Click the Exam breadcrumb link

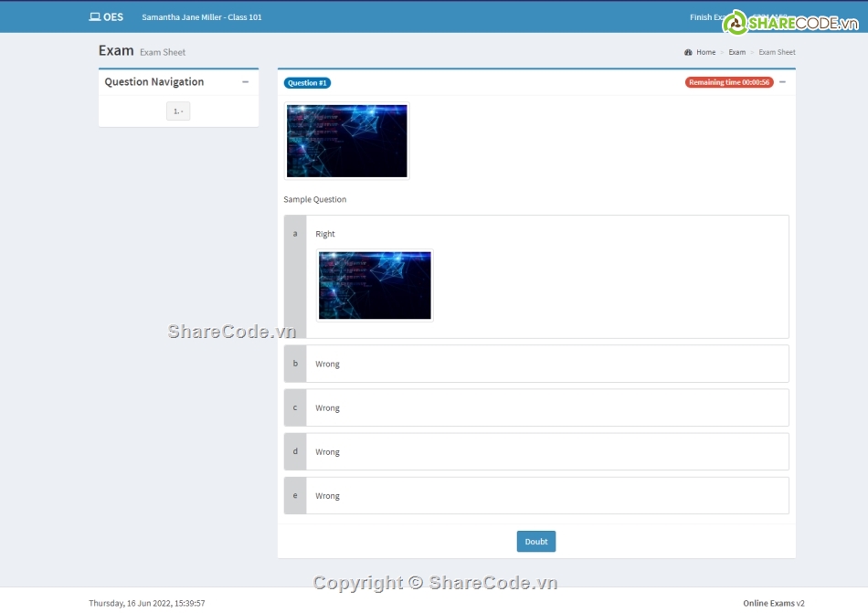pyautogui.click(x=736, y=52)
